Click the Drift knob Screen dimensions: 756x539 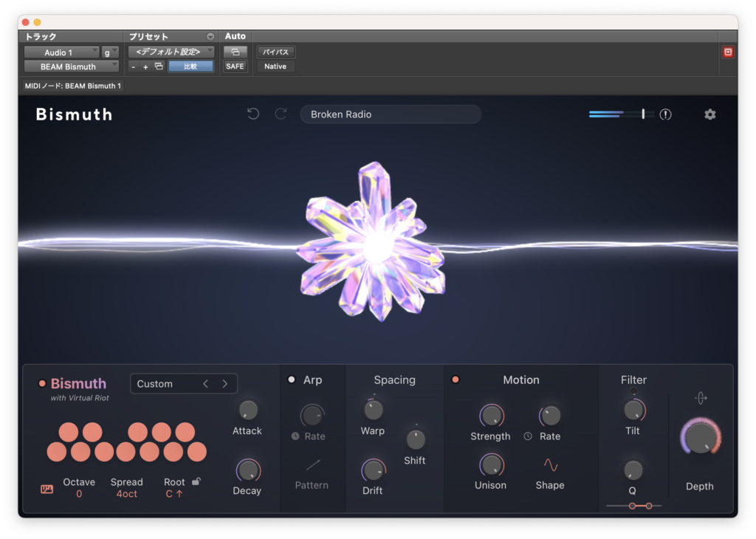[x=373, y=470]
